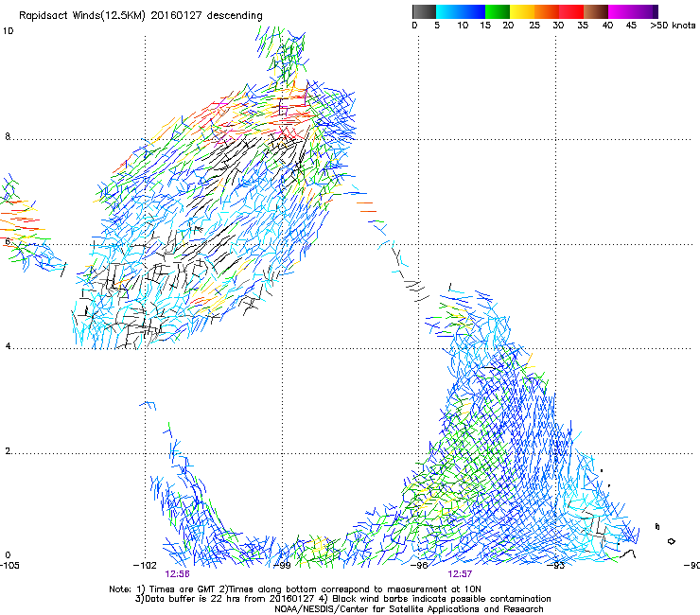Image resolution: width=700 pixels, height=615 pixels.
Task: Click the '6' latitude axis label
Action: tap(8, 241)
